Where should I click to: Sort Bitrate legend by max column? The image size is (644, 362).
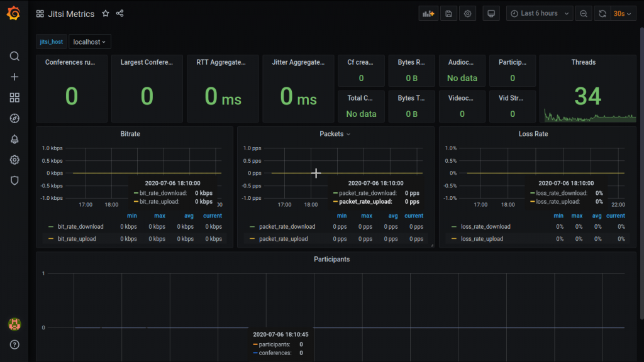click(x=160, y=216)
